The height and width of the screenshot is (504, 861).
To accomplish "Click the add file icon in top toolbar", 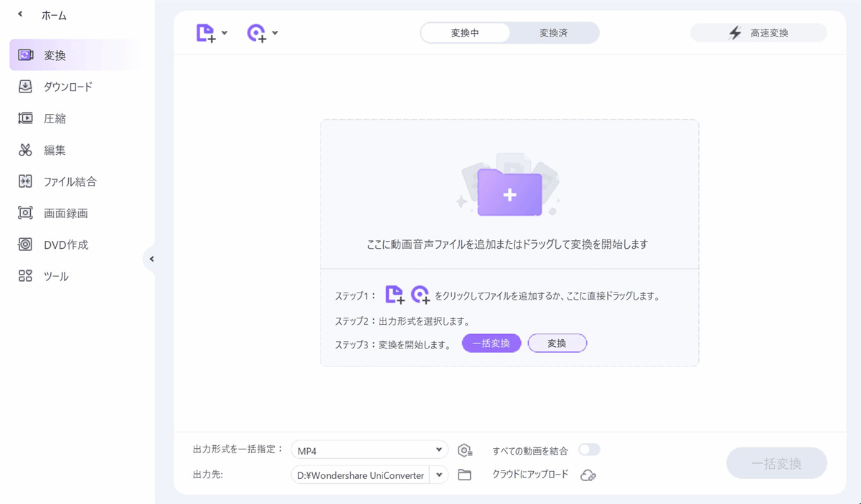I will click(206, 33).
